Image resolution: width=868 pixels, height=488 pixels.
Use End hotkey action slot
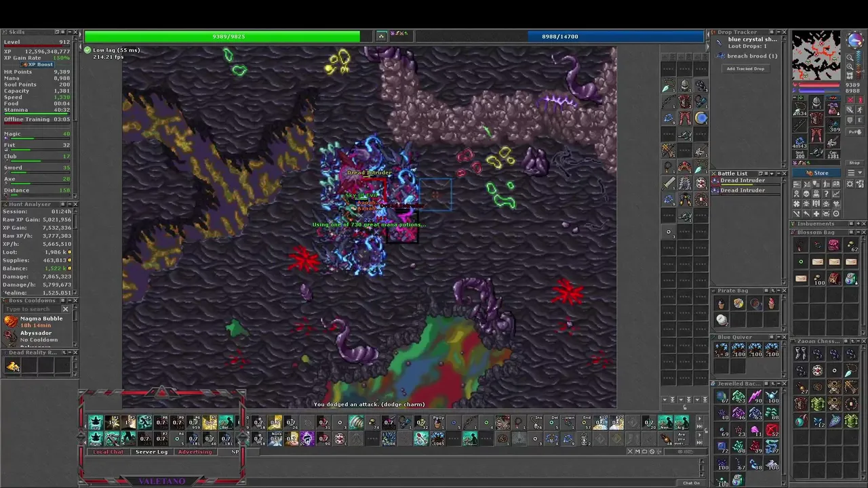pos(584,422)
